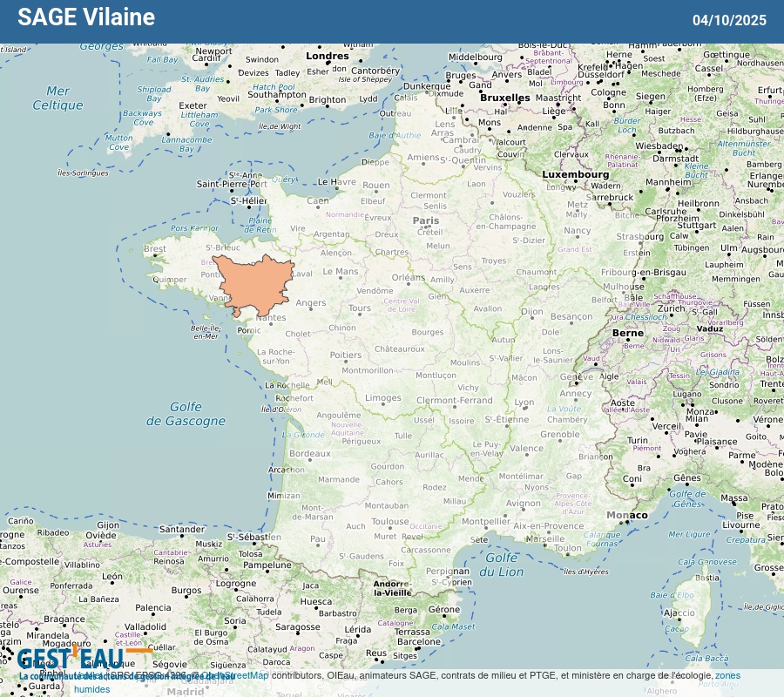This screenshot has height=697, width=784.
Task: Select the Bruxelles city label
Action: point(505,98)
